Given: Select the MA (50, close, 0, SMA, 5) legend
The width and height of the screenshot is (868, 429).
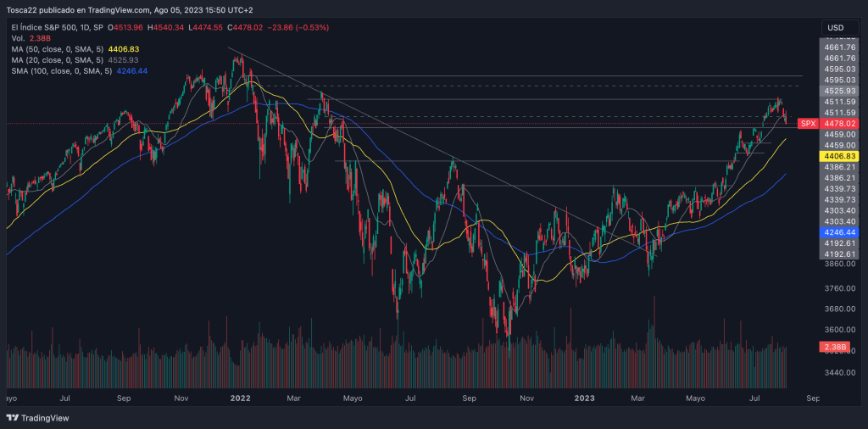Looking at the screenshot, I should click(58, 49).
